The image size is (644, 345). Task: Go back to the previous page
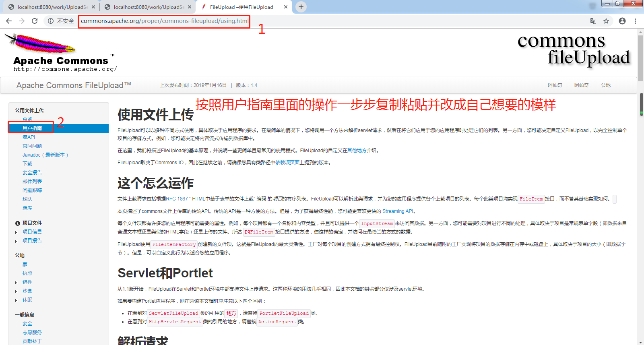pos(9,21)
